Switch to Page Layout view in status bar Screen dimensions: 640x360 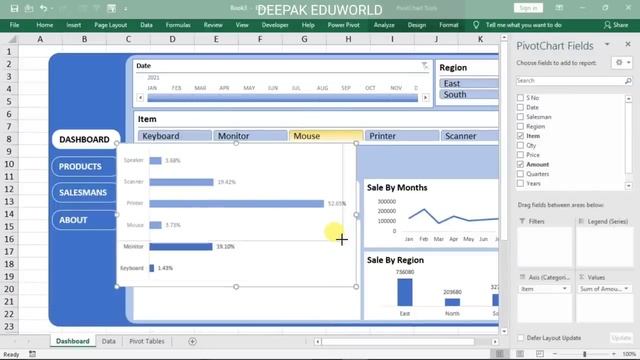(x=520, y=354)
